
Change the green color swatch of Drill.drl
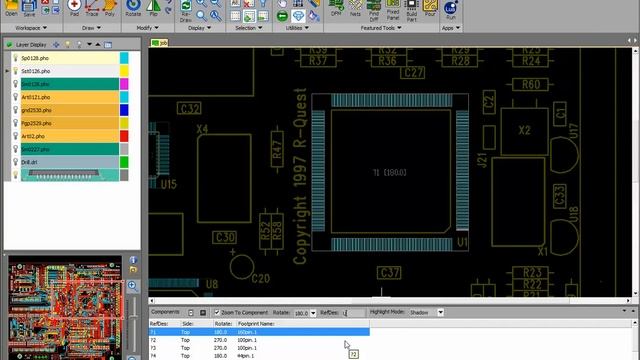click(x=124, y=162)
